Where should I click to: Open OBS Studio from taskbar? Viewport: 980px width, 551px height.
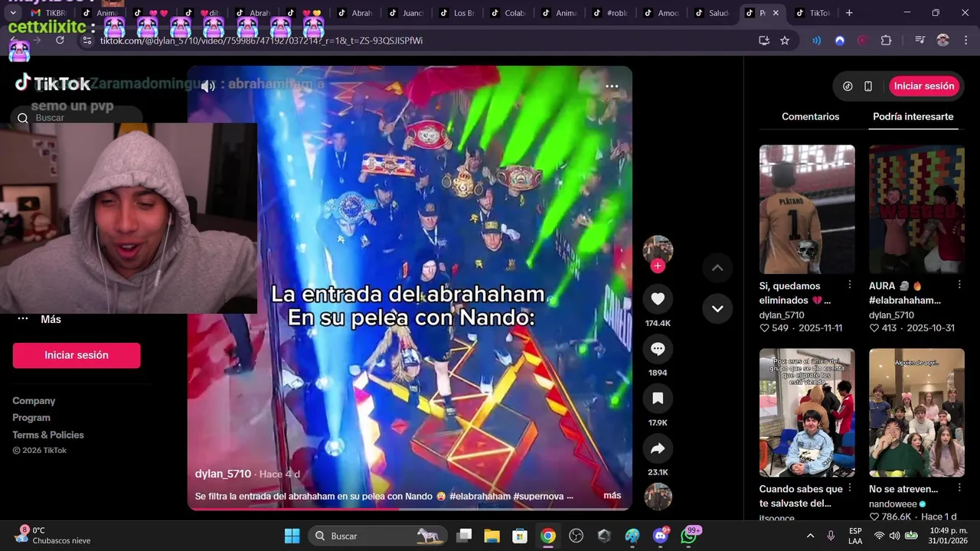tap(576, 536)
